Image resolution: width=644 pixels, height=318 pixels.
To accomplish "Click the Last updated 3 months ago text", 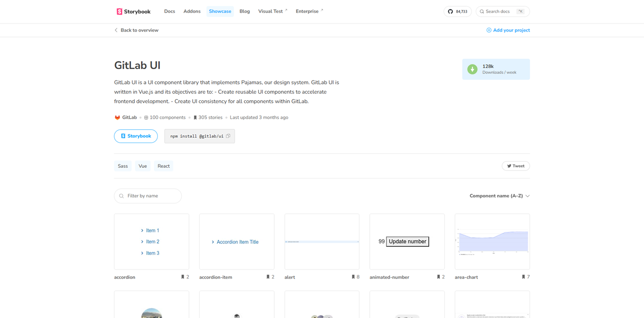I will pyautogui.click(x=259, y=117).
